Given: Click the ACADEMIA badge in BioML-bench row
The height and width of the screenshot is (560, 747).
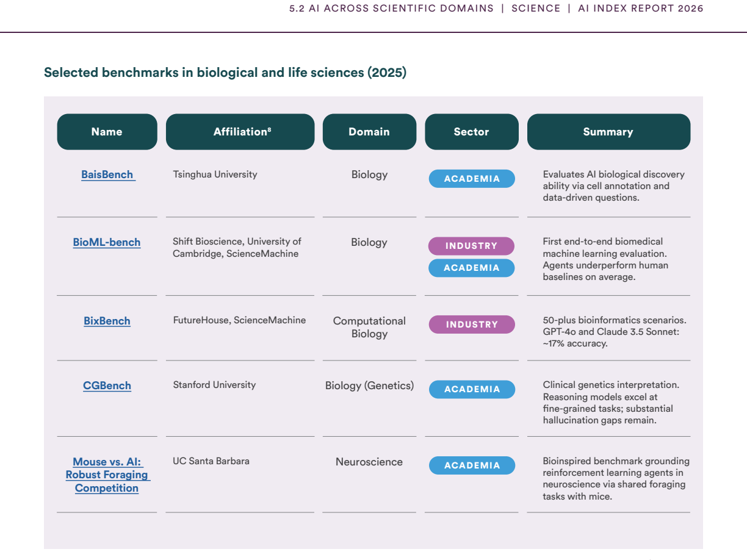Looking at the screenshot, I should 472,268.
